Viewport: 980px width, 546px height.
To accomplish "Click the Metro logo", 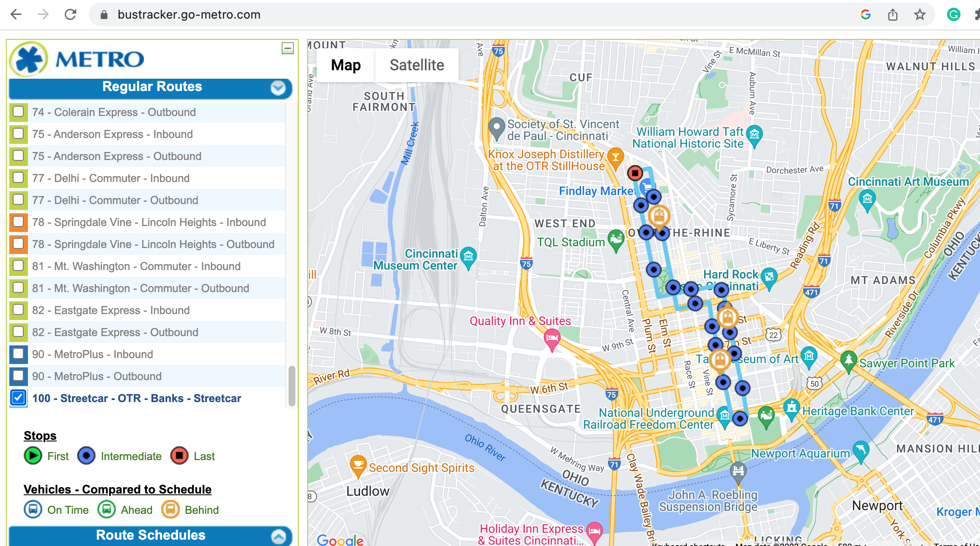I will (77, 59).
